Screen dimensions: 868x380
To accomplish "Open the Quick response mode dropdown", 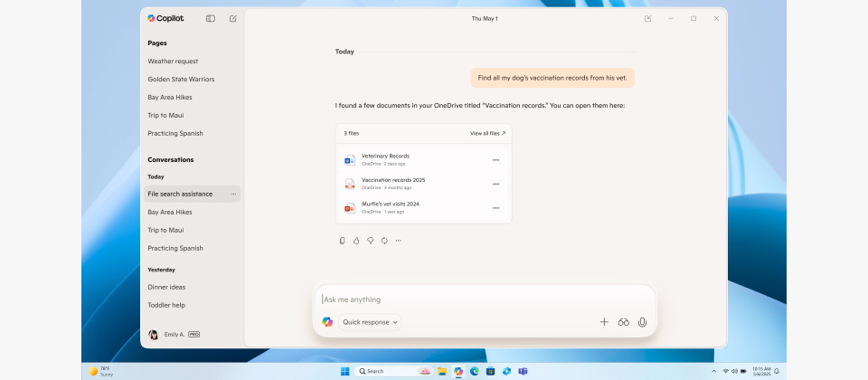I will point(370,322).
